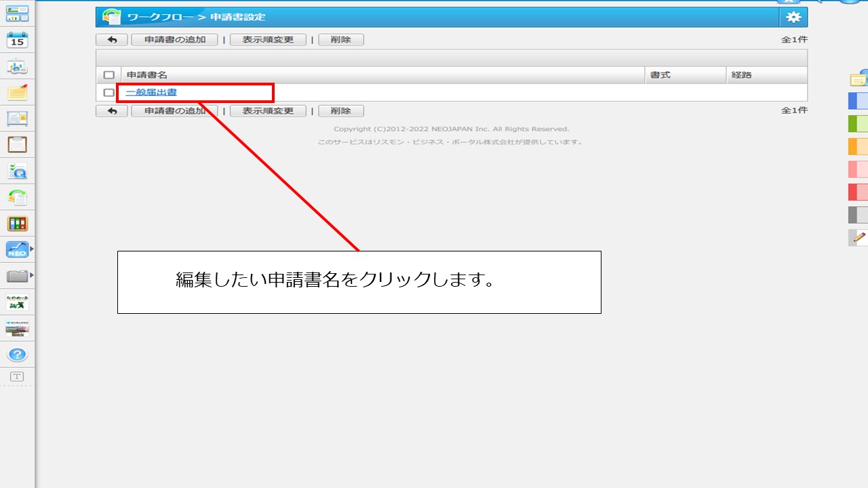Click the NEOJAPAN copyright footer text

tap(452, 129)
